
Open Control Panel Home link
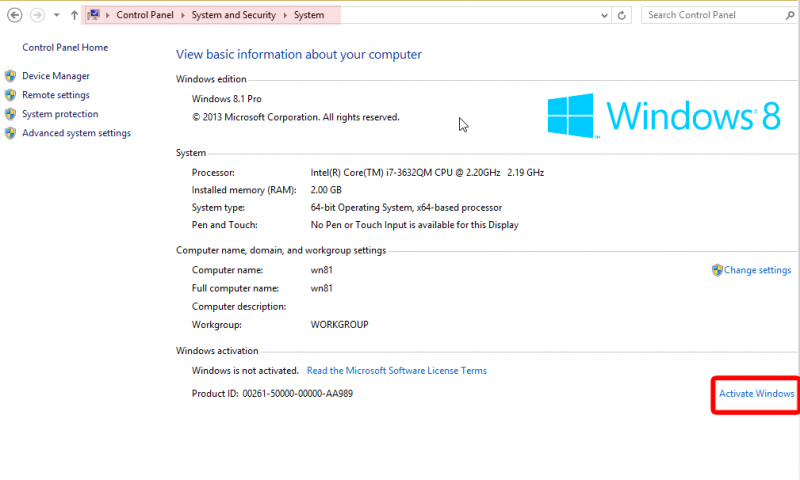click(x=65, y=47)
